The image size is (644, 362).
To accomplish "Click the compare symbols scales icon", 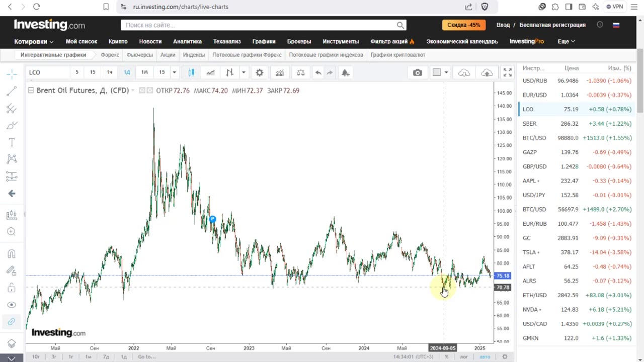I will coord(301,72).
